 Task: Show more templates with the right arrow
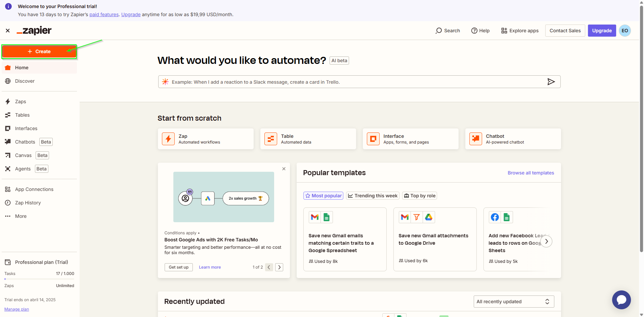547,241
